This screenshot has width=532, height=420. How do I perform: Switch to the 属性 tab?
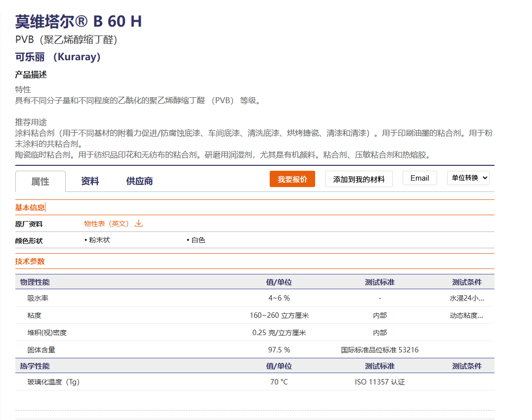point(41,181)
